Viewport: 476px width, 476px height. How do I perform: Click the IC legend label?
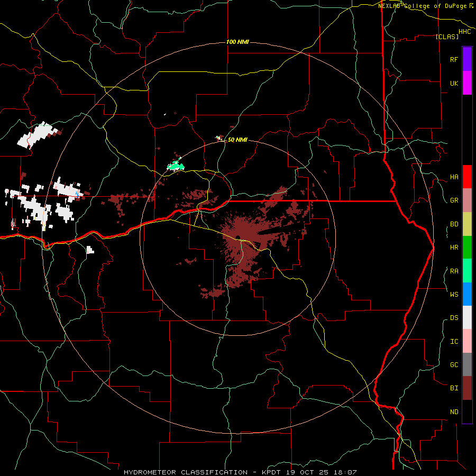(454, 342)
